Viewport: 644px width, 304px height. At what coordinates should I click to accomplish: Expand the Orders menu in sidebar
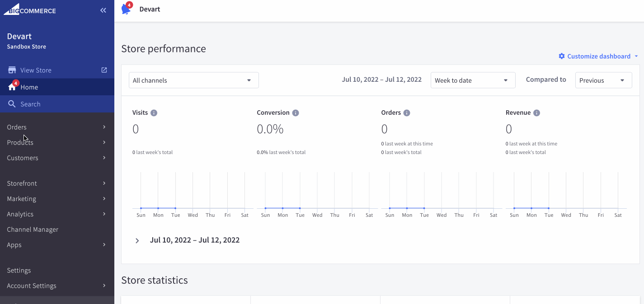[57, 127]
